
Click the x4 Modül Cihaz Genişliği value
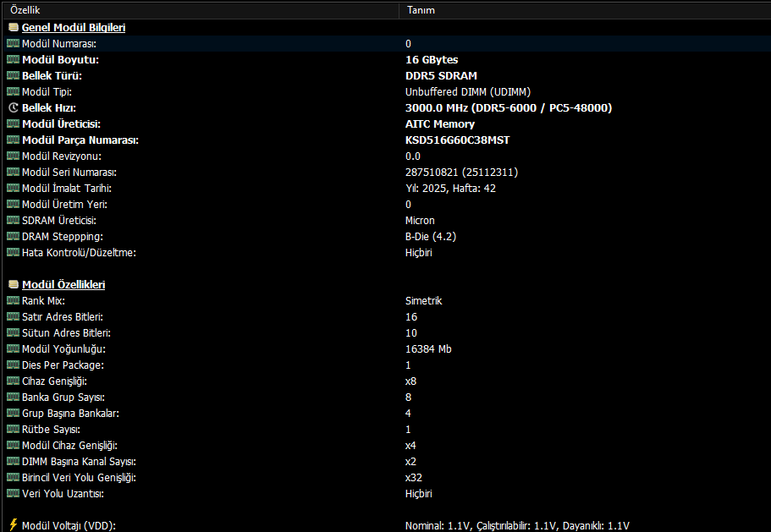pyautogui.click(x=410, y=446)
